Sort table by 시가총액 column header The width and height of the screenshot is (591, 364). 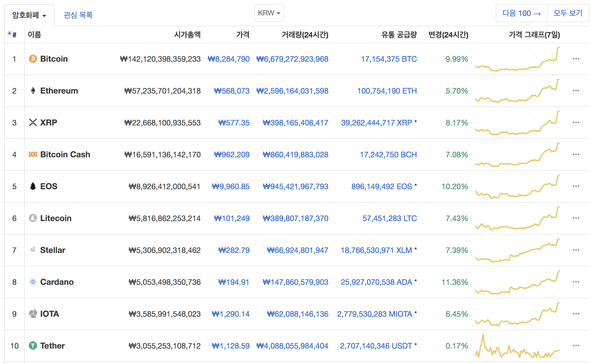point(187,34)
